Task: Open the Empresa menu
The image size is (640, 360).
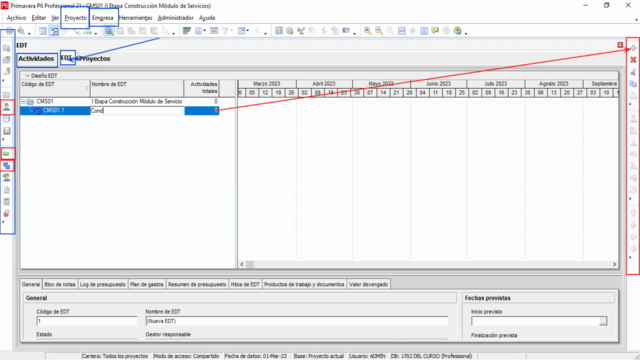Action: tap(102, 18)
